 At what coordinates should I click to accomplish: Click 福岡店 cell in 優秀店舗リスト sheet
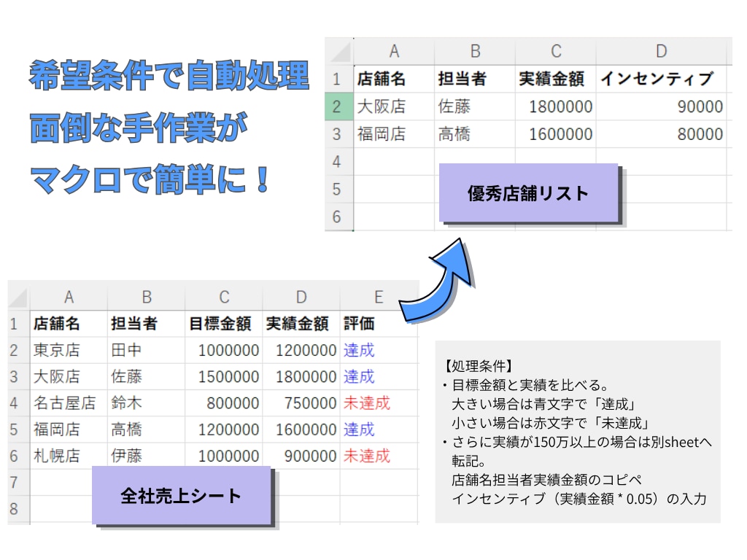[x=394, y=134]
